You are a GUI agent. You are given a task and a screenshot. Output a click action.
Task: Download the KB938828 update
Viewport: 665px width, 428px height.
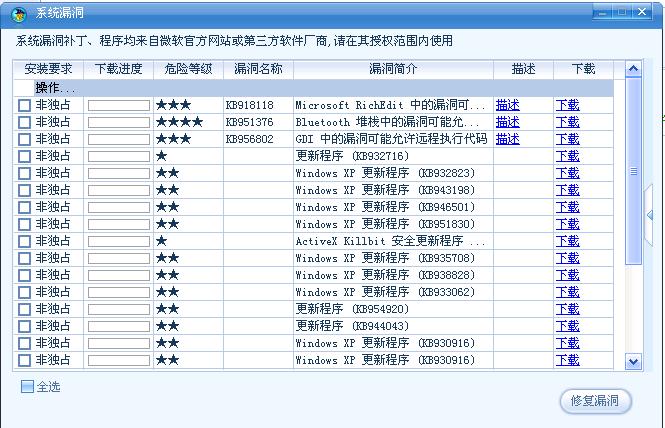pyautogui.click(x=567, y=275)
